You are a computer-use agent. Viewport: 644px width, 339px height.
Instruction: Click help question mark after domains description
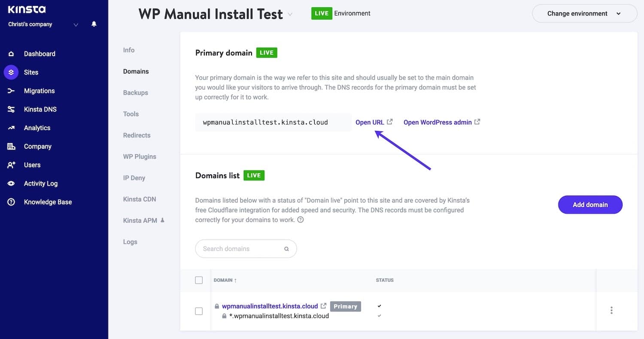[301, 220]
